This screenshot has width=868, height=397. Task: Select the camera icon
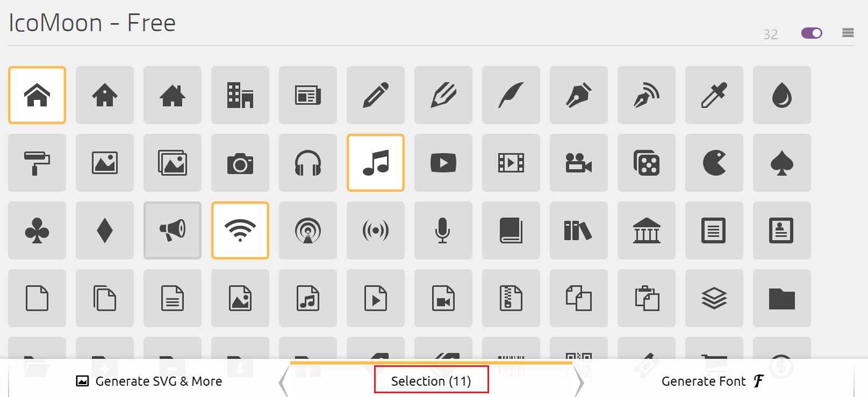(240, 163)
